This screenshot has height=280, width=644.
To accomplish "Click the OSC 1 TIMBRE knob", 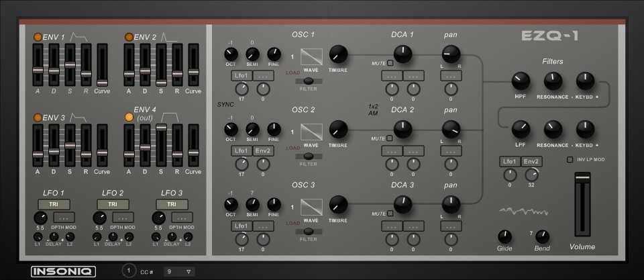I will pyautogui.click(x=338, y=54).
